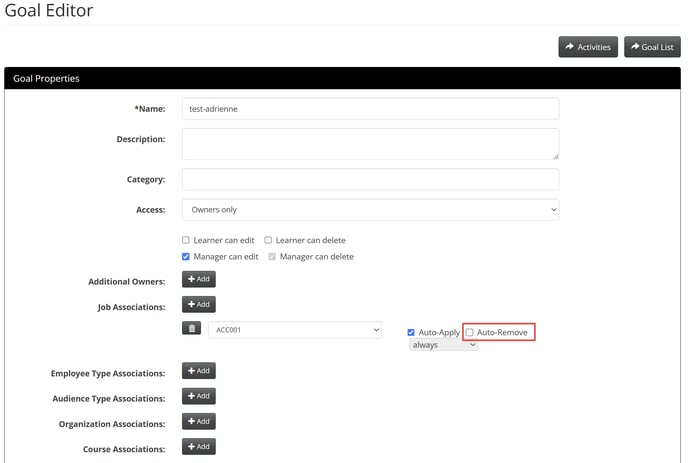The width and height of the screenshot is (688, 463).
Task: Check the Auto-Remove option
Action: [x=469, y=332]
